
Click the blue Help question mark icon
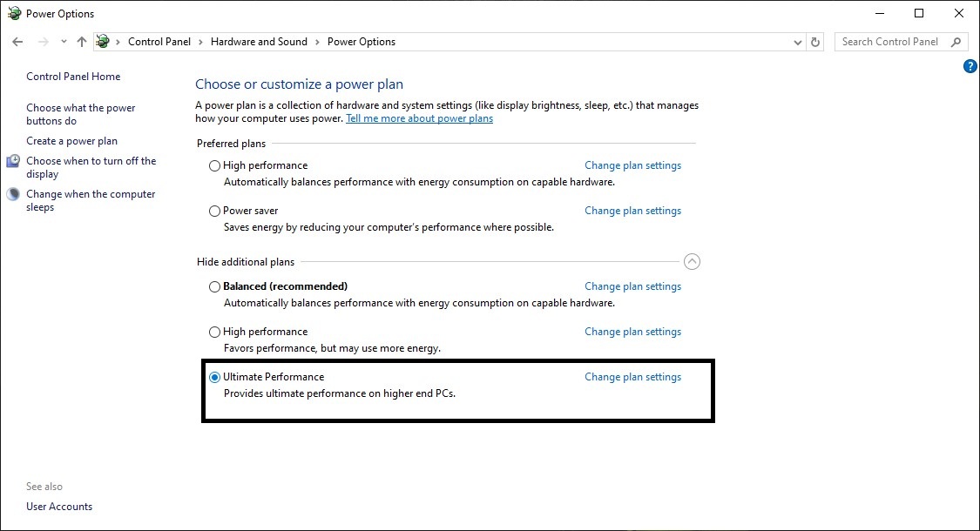point(970,66)
